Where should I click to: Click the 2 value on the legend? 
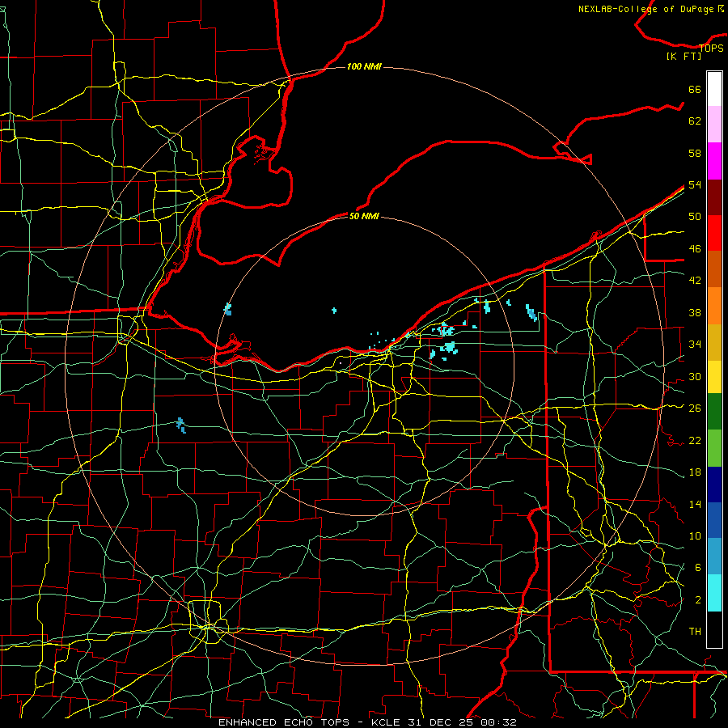pyautogui.click(x=698, y=600)
